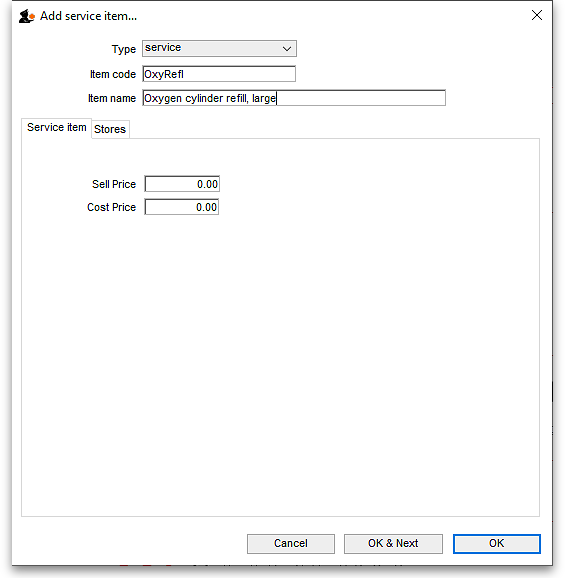The image size is (565, 578).
Task: Confirm with the OK button
Action: [497, 544]
